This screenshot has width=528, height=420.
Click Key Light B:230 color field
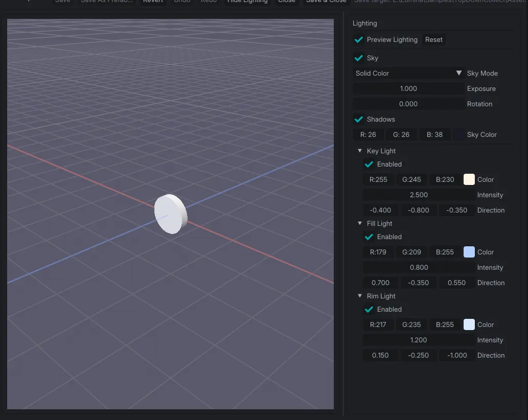click(445, 179)
